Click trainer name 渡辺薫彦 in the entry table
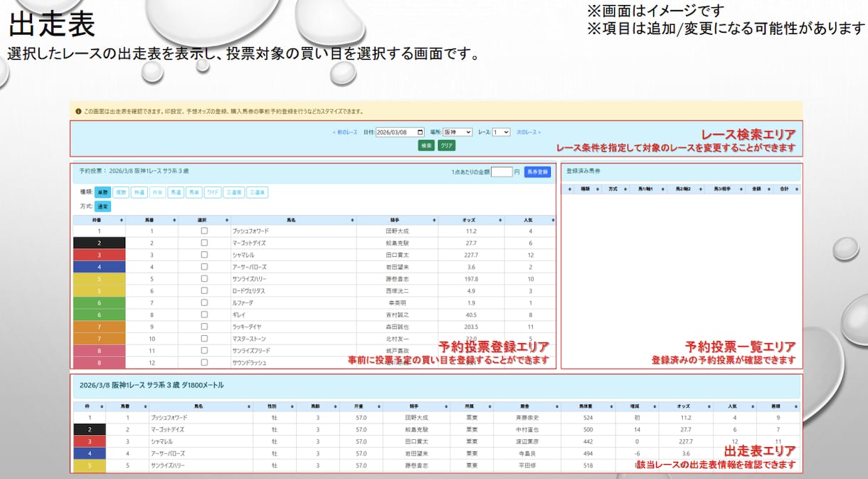Screen dimensions: 868x479 point(526,441)
